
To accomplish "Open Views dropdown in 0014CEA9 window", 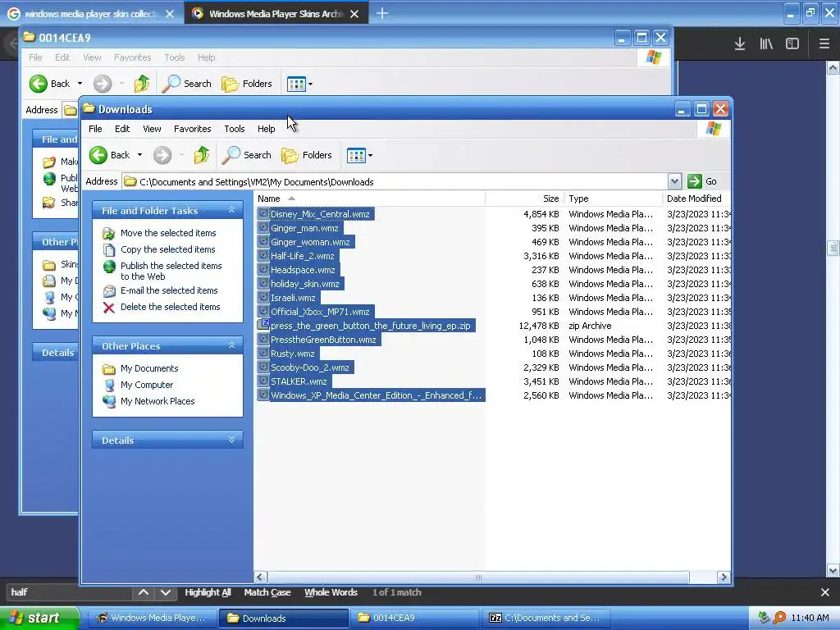I will 310,84.
